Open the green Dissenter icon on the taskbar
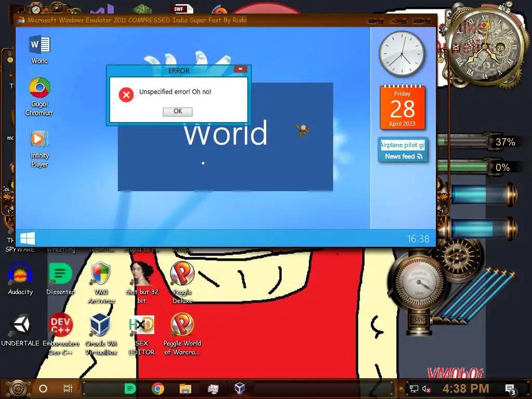Image resolution: width=532 pixels, height=399 pixels. tap(130, 389)
